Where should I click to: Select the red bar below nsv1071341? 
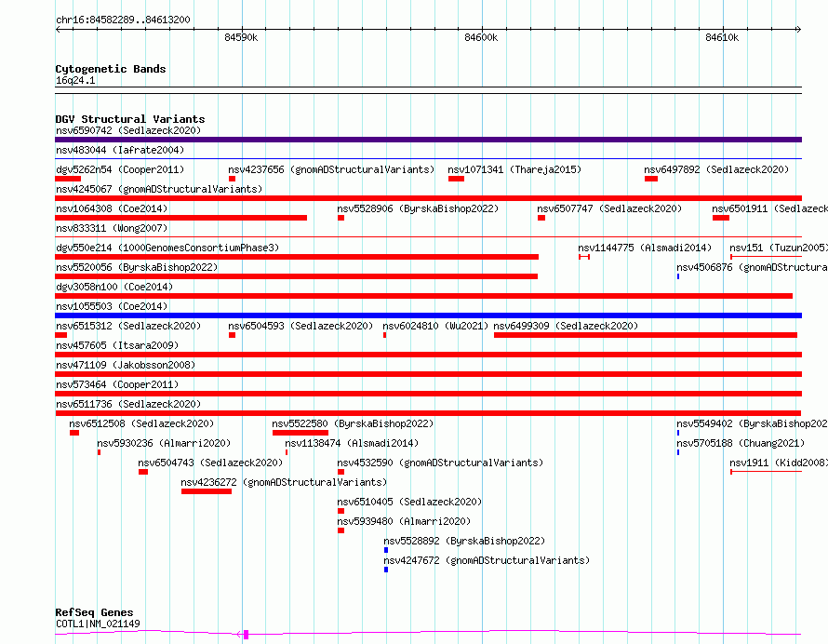tap(456, 179)
